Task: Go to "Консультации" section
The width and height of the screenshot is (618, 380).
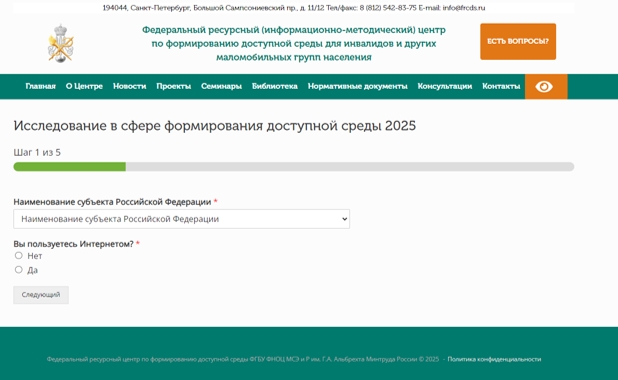Action: (445, 86)
